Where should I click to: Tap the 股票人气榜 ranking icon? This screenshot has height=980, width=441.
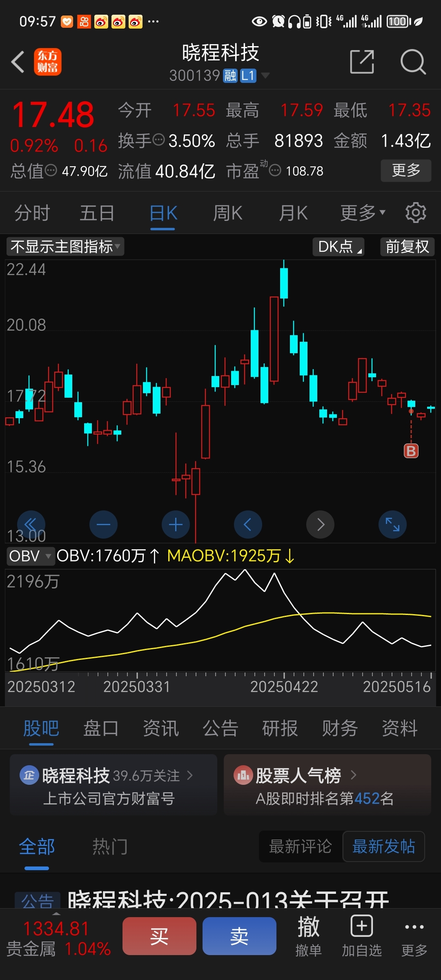(243, 775)
